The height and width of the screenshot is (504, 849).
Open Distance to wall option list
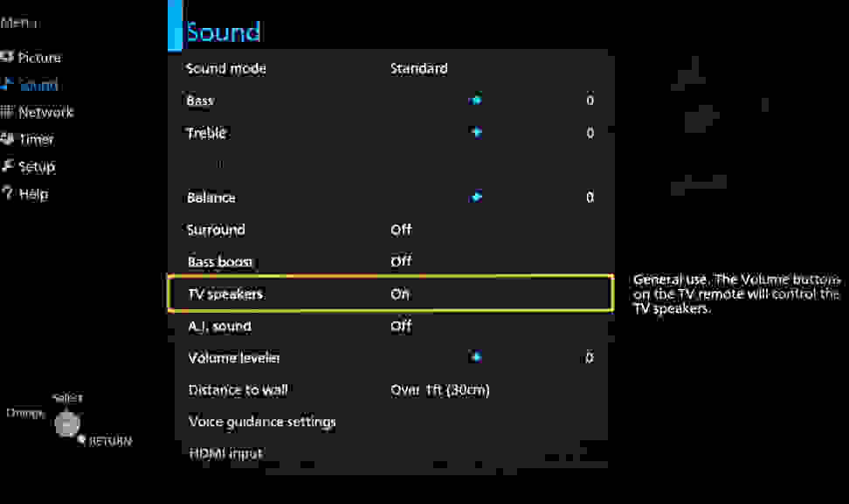[x=439, y=390]
